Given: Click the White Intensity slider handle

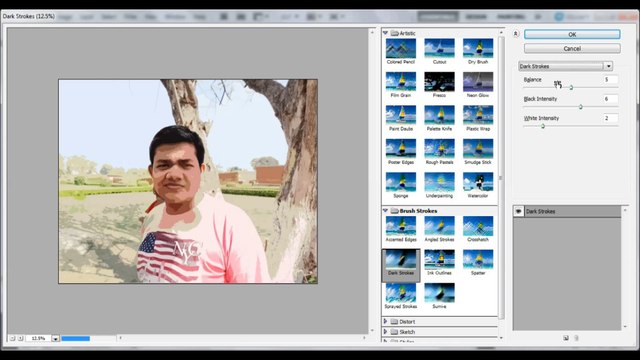Looking at the screenshot, I should [543, 126].
